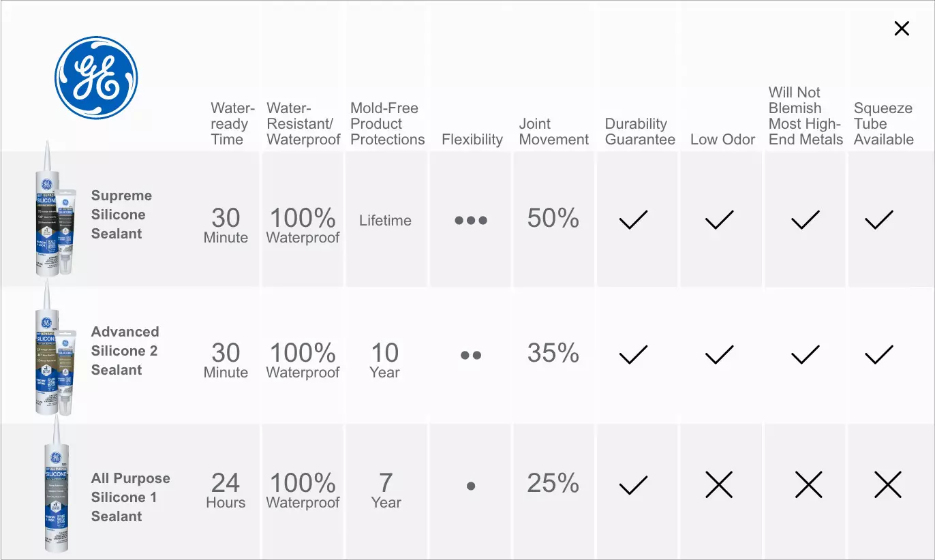Click Supreme's Squeeze Tube Available checkmark

click(x=878, y=219)
